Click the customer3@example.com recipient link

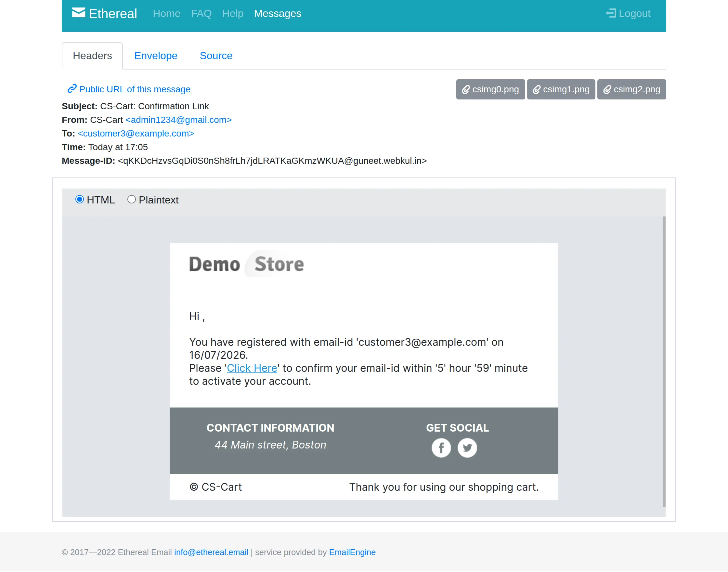[136, 133]
